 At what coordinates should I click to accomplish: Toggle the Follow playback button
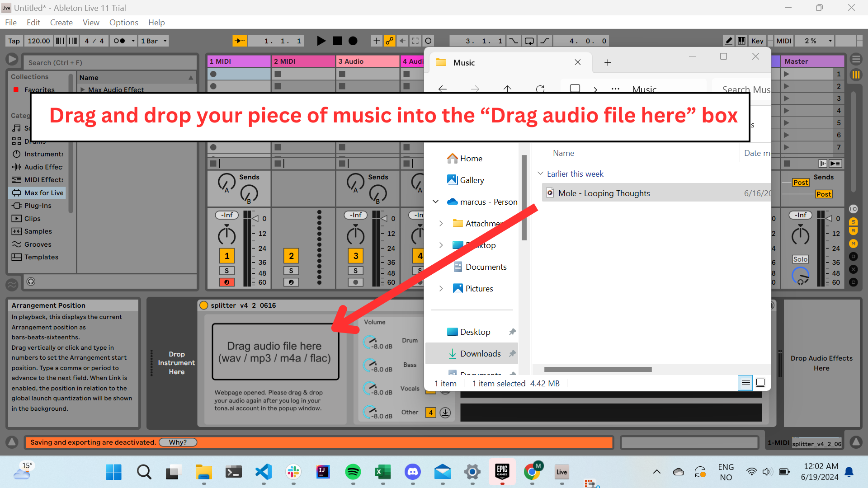coord(240,41)
